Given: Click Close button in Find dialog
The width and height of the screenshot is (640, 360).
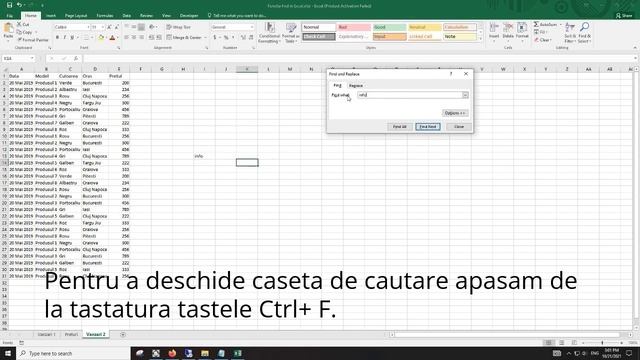Looking at the screenshot, I should [459, 127].
